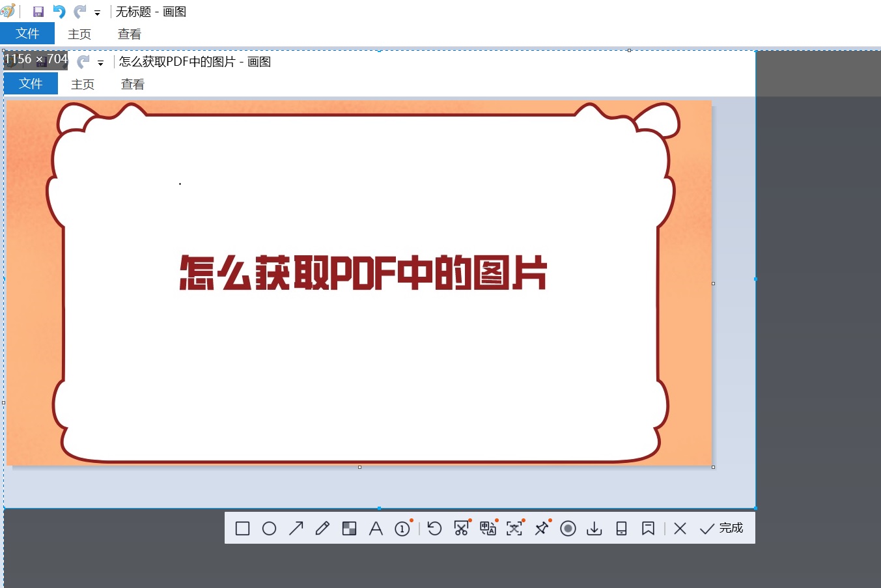Screen dimensions: 881x588
Task: Click the purple save icon in title bar
Action: pyautogui.click(x=38, y=12)
